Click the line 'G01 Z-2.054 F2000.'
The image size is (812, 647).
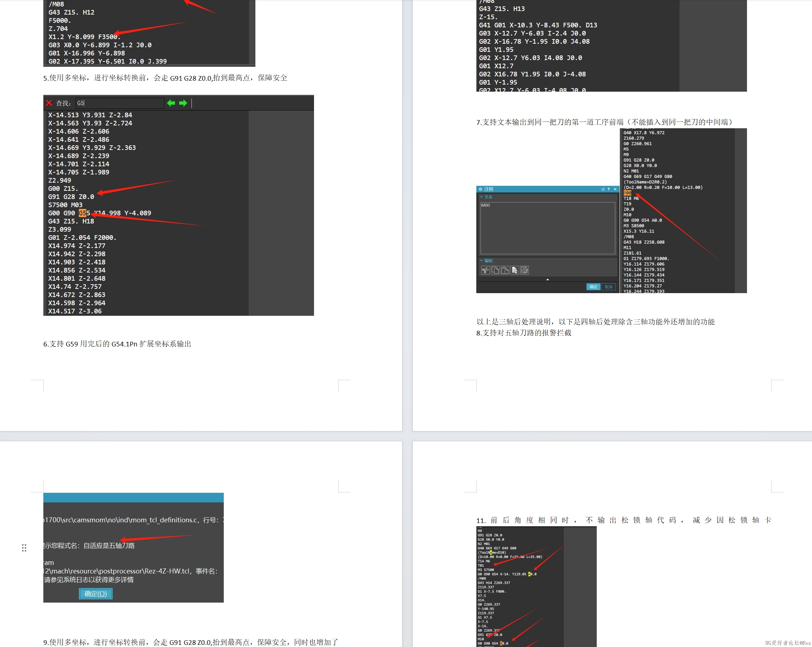tap(82, 237)
